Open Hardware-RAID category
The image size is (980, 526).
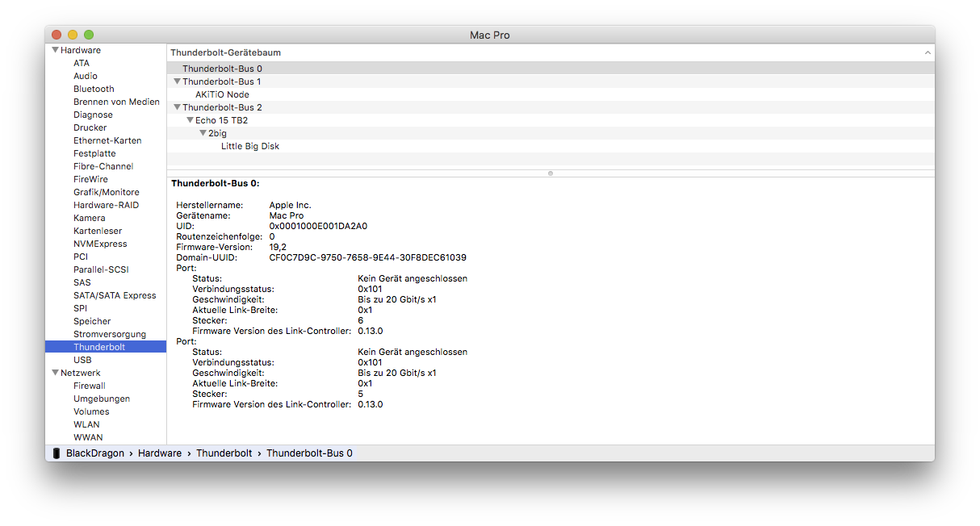pyautogui.click(x=106, y=205)
